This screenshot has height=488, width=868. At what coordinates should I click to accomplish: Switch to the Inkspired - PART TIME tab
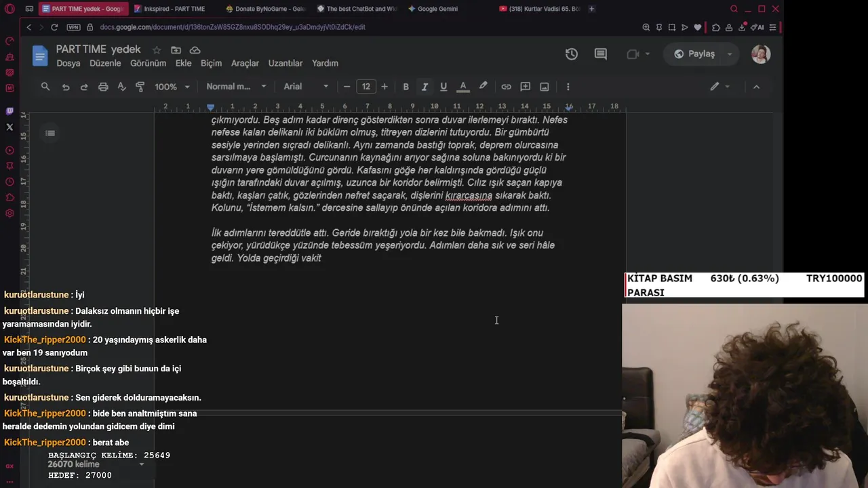point(173,9)
